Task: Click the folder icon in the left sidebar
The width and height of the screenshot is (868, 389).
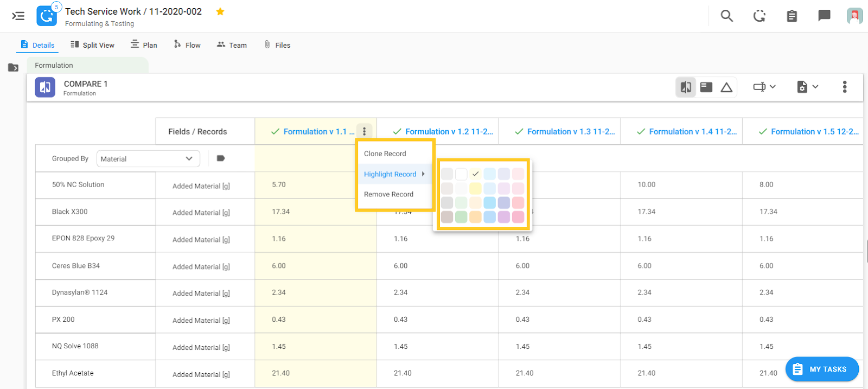Action: click(x=14, y=68)
